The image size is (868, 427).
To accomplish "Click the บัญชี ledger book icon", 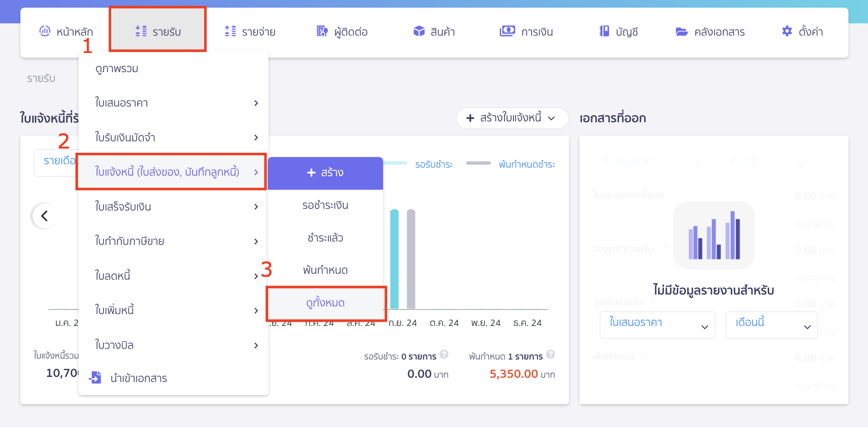I will (604, 31).
